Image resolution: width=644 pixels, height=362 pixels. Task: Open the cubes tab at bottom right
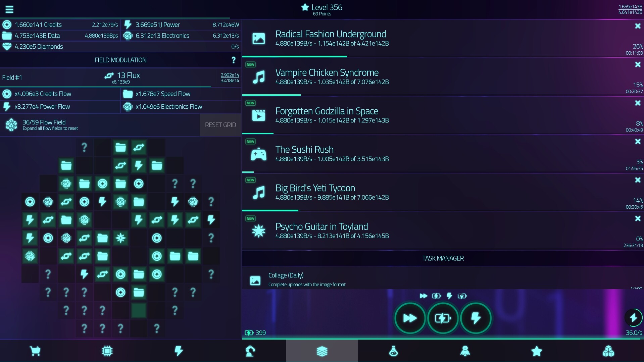point(608,351)
